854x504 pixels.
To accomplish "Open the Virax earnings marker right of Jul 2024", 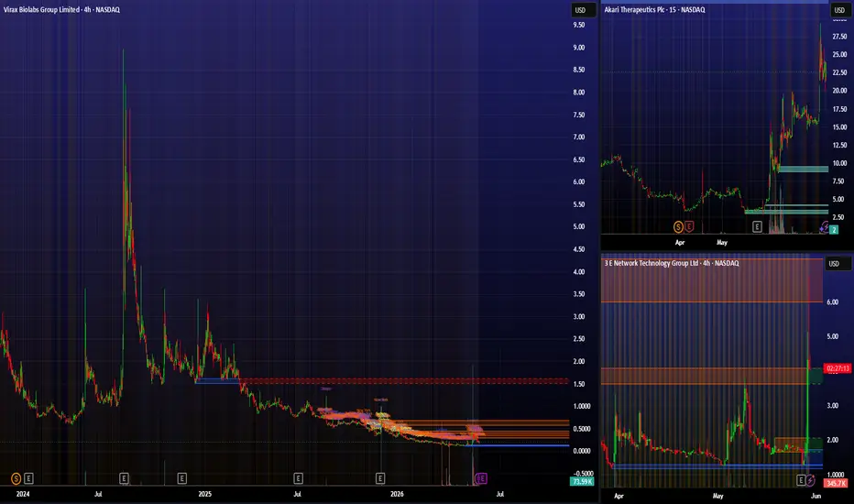I will tap(125, 478).
